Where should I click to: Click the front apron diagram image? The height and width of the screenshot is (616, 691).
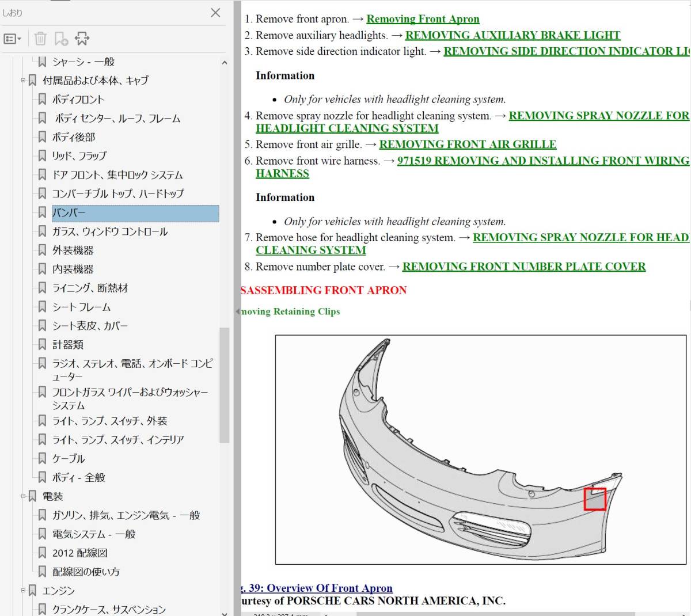[x=481, y=450]
